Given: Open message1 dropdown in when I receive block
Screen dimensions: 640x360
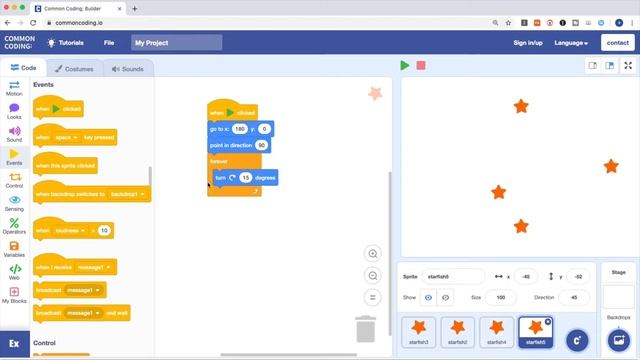Looking at the screenshot, I should click(x=94, y=267).
